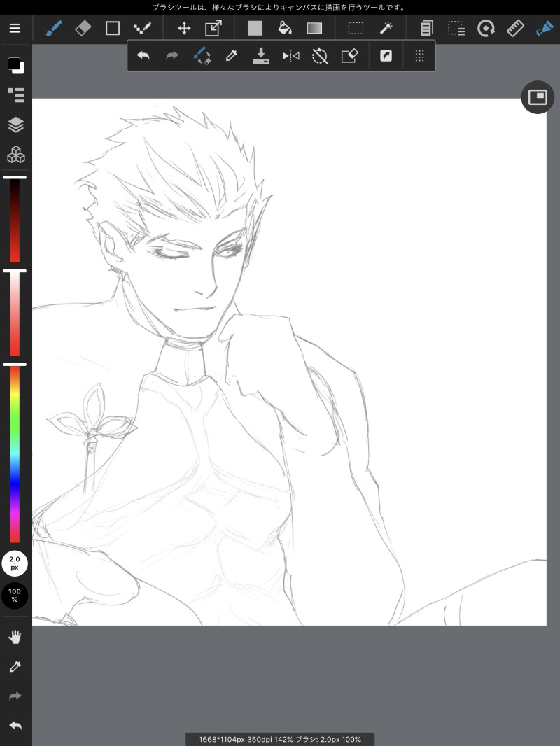Screen dimensions: 560x746
Task: Open the brush list panel
Action: click(15, 95)
